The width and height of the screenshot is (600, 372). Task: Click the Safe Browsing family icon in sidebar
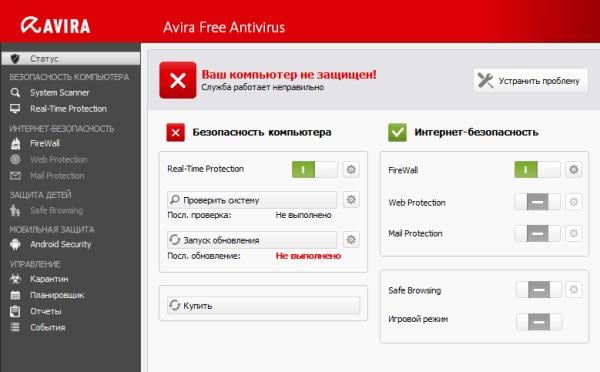point(15,210)
